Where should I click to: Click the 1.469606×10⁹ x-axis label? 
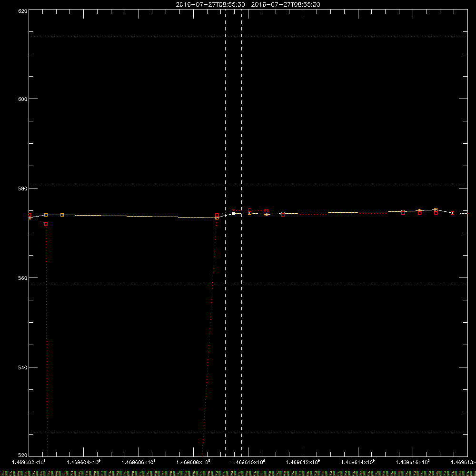coord(139,462)
